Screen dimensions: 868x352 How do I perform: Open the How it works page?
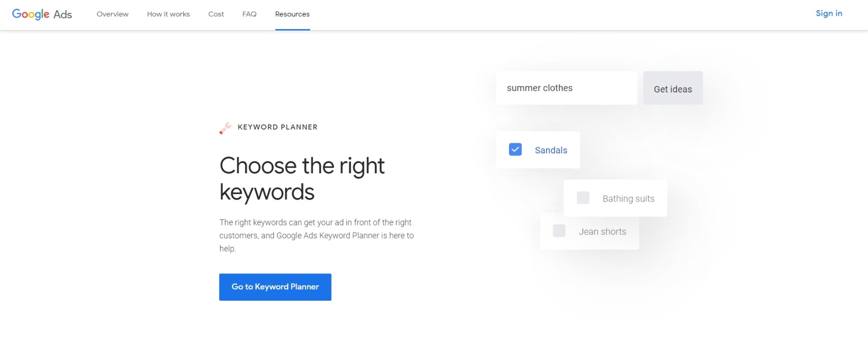(x=168, y=14)
